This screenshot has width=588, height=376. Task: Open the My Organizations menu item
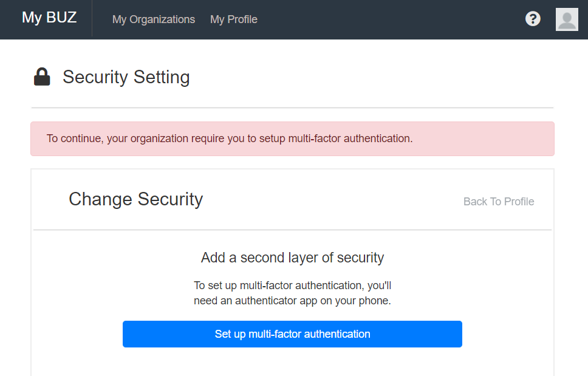[154, 19]
